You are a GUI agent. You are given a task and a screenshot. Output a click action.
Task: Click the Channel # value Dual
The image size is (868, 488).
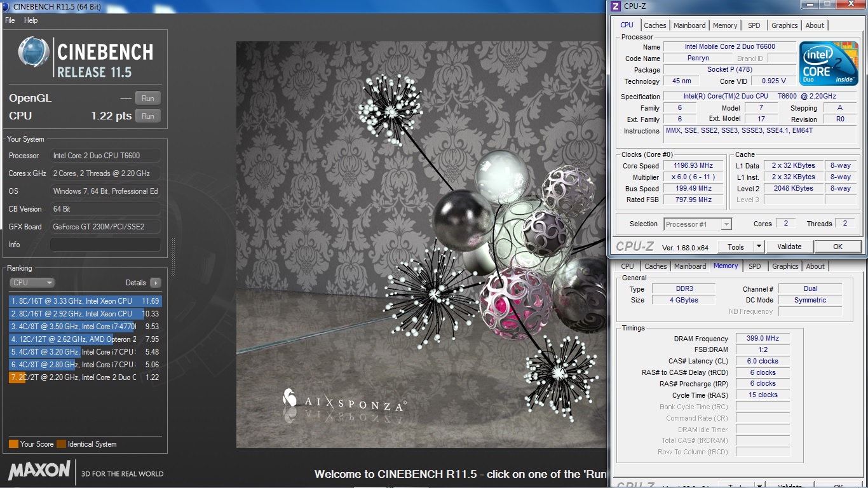pyautogui.click(x=810, y=288)
